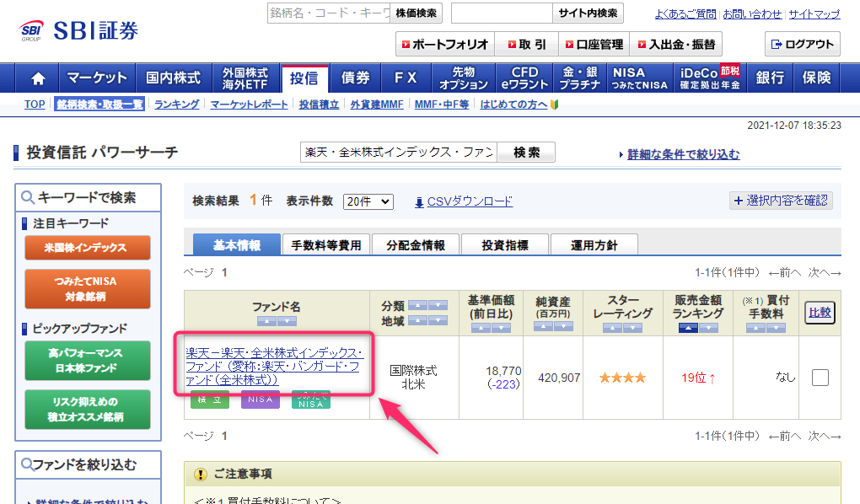The image size is (860, 504).
Task: Sort 買付手数料 column descending
Action: tap(776, 328)
